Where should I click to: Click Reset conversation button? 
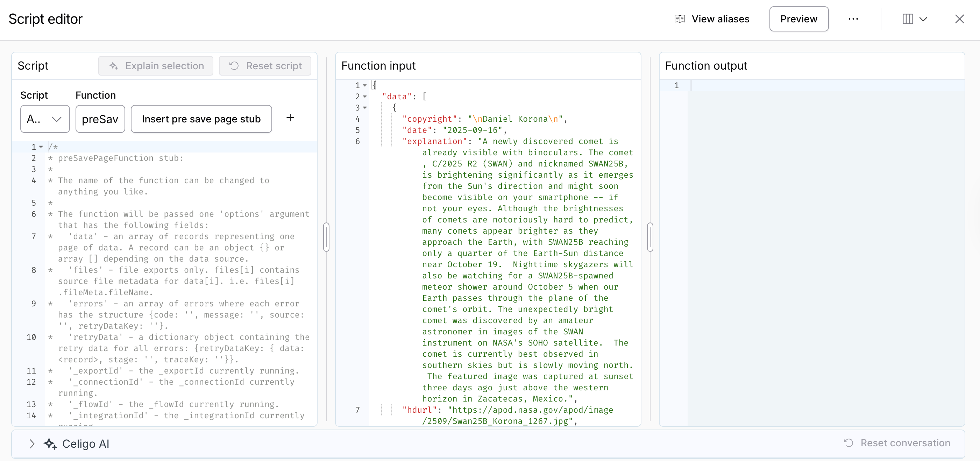tap(897, 443)
